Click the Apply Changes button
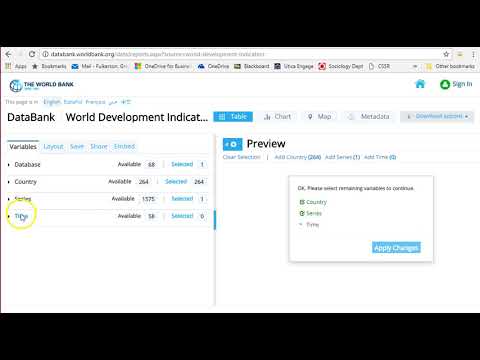This screenshot has width=480, height=360. tap(396, 248)
